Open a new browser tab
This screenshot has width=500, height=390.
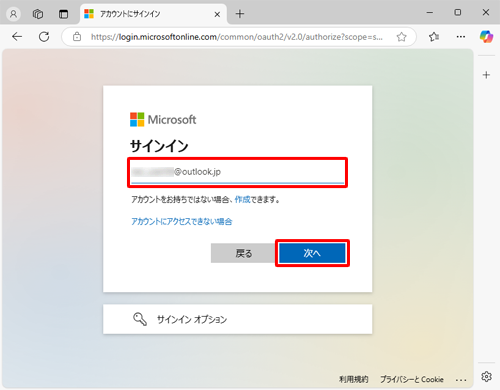240,14
